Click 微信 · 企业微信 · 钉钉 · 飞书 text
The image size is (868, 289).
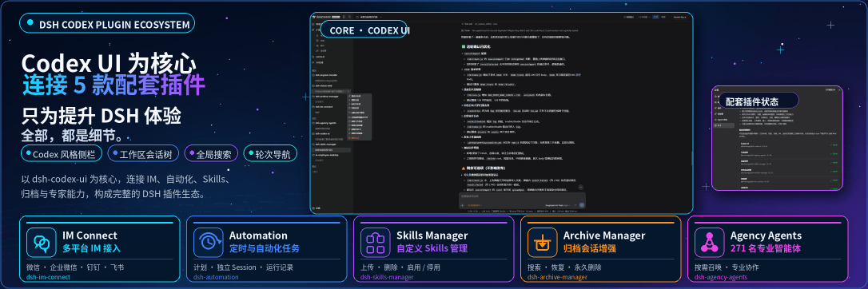click(x=75, y=267)
